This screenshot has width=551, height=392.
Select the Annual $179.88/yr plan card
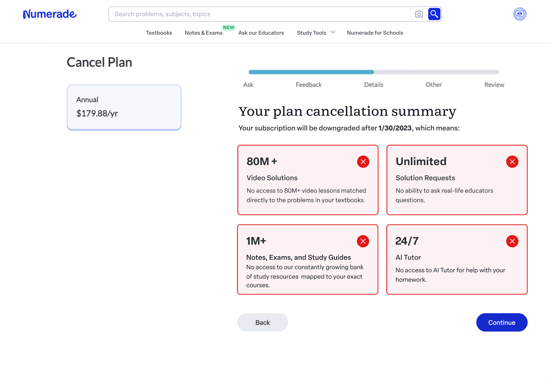click(x=124, y=107)
